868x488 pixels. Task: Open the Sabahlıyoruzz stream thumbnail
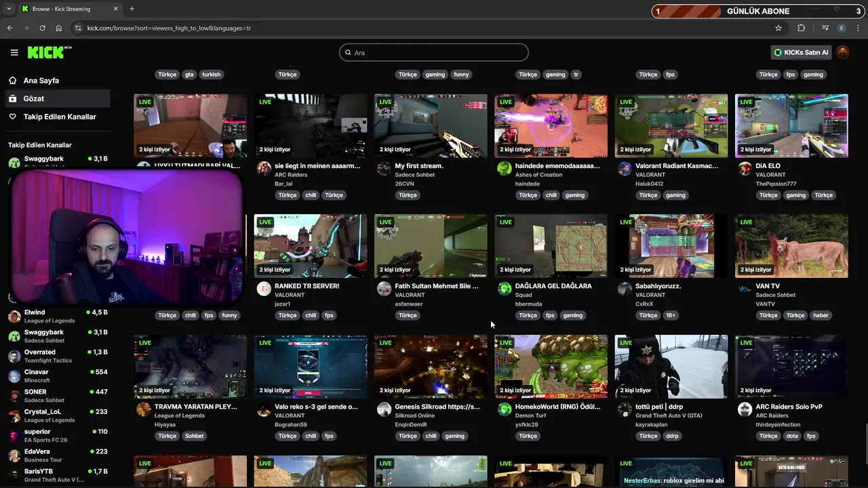click(671, 246)
